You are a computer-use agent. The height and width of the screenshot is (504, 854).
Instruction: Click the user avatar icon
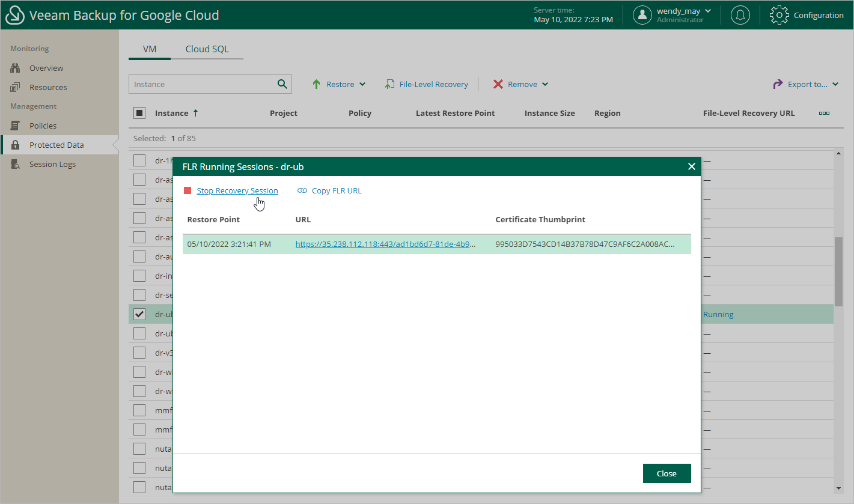[642, 15]
